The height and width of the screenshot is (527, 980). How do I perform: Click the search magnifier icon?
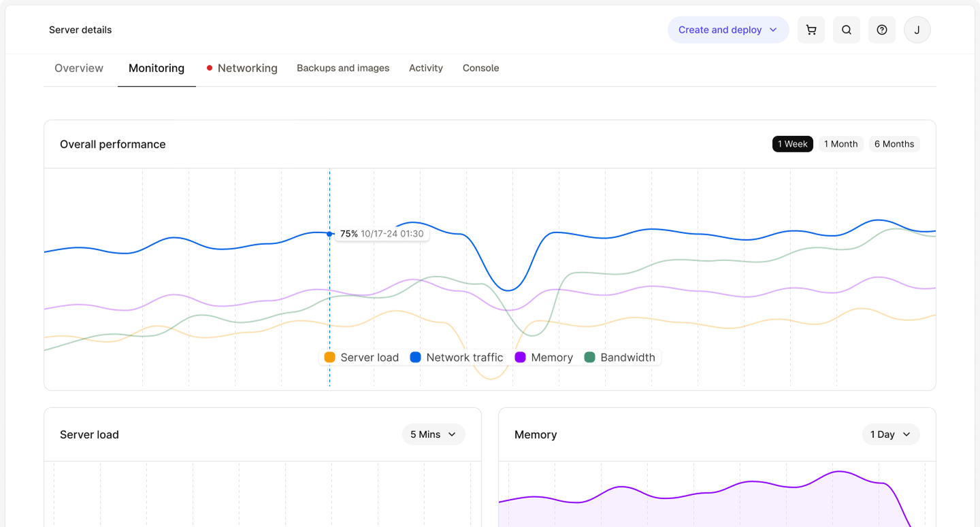click(x=847, y=30)
